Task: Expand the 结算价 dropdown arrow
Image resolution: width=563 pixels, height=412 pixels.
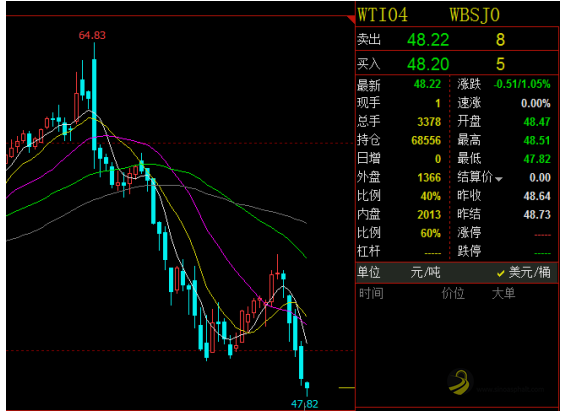Action: (499, 179)
